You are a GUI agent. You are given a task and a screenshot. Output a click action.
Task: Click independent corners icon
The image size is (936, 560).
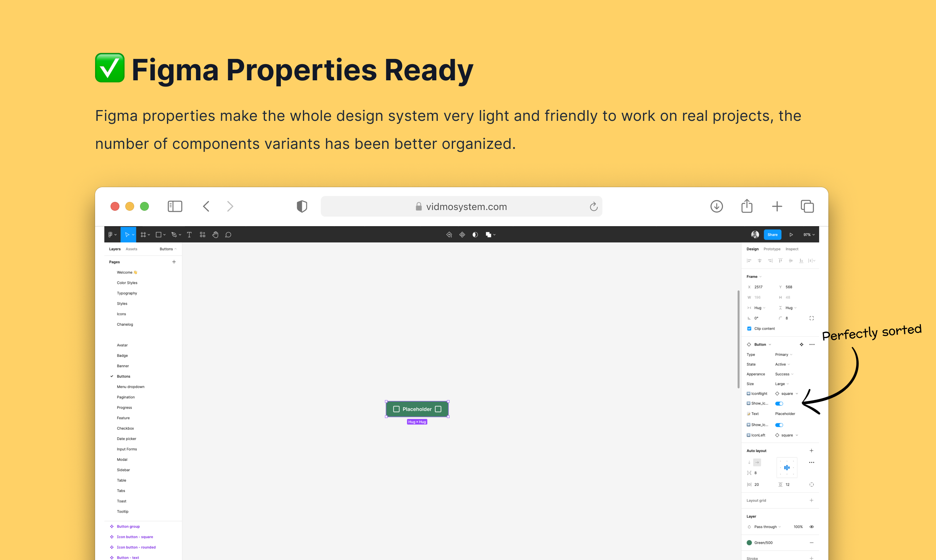pos(811,318)
